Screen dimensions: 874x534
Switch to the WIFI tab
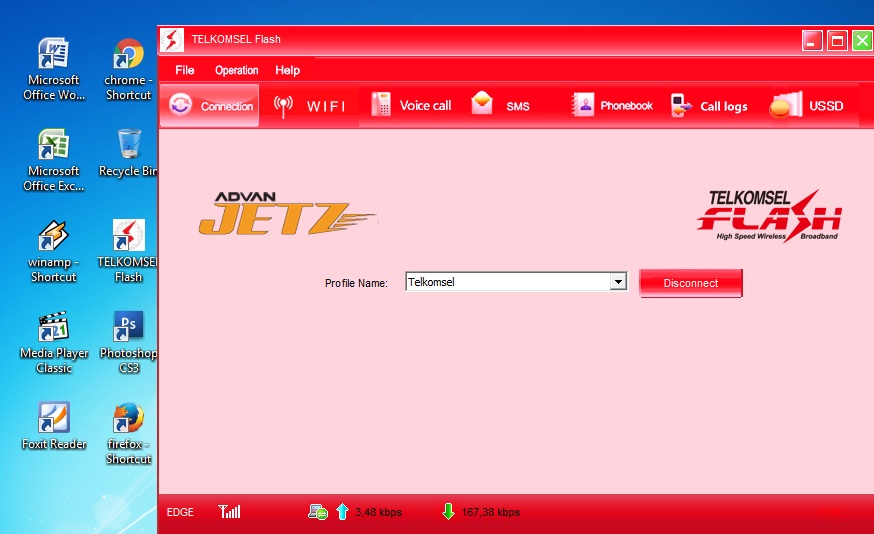tap(310, 105)
